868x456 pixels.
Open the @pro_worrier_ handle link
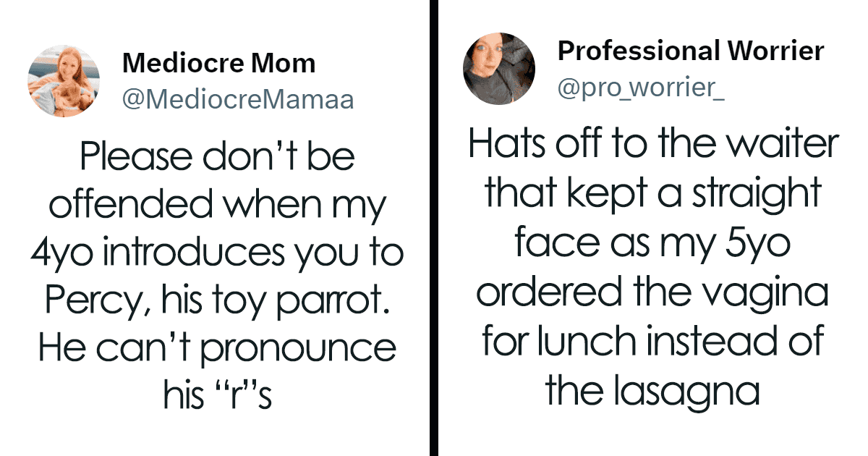642,88
